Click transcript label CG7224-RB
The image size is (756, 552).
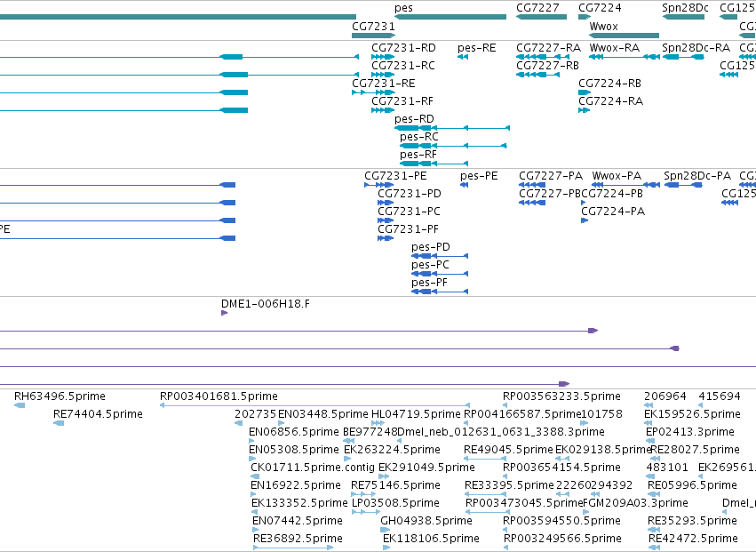pos(610,84)
